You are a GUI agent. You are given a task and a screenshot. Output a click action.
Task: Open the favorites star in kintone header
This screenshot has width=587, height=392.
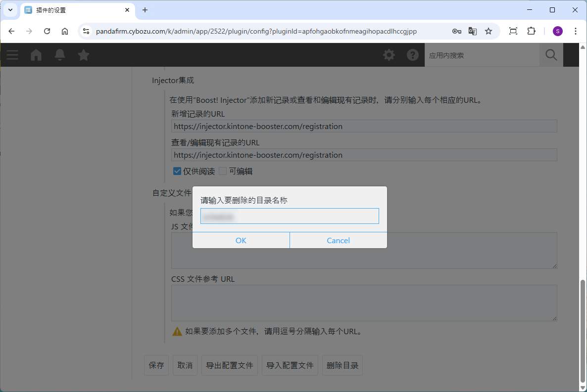click(x=84, y=55)
